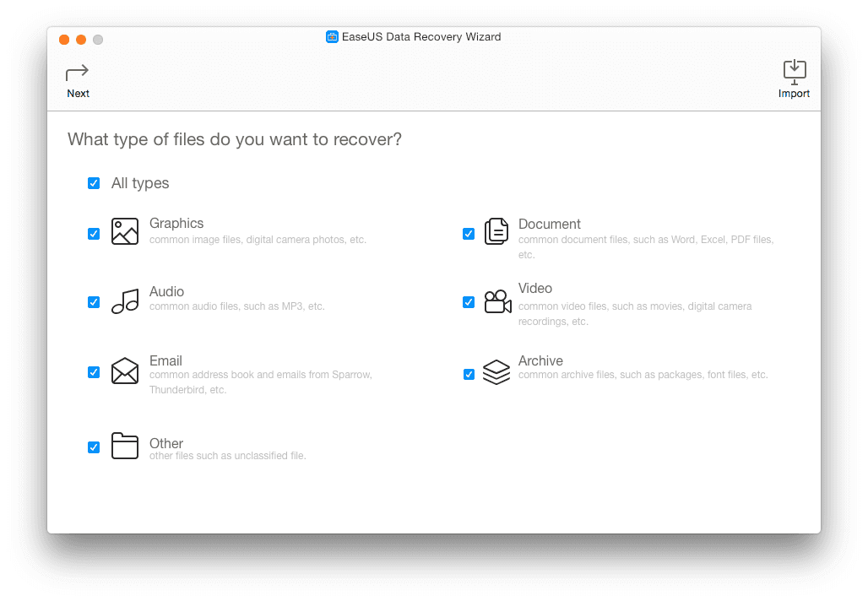Screen dimensions: 868x601
Task: Disable the Archive checkbox
Action: pos(469,375)
